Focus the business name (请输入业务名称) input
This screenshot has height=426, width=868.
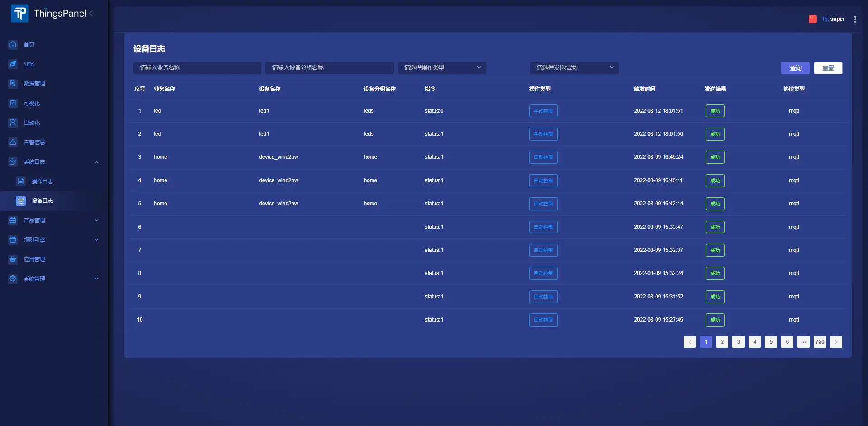[x=197, y=68]
